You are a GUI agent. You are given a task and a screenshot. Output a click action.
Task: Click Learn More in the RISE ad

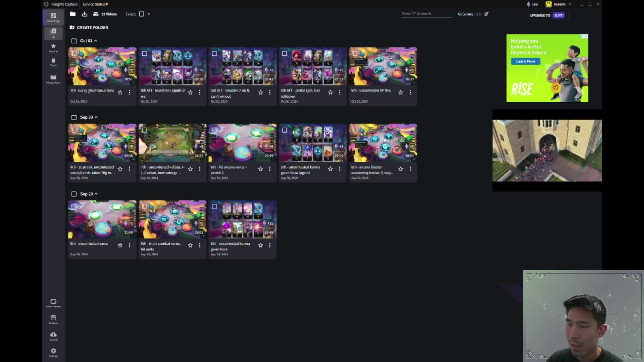click(526, 61)
